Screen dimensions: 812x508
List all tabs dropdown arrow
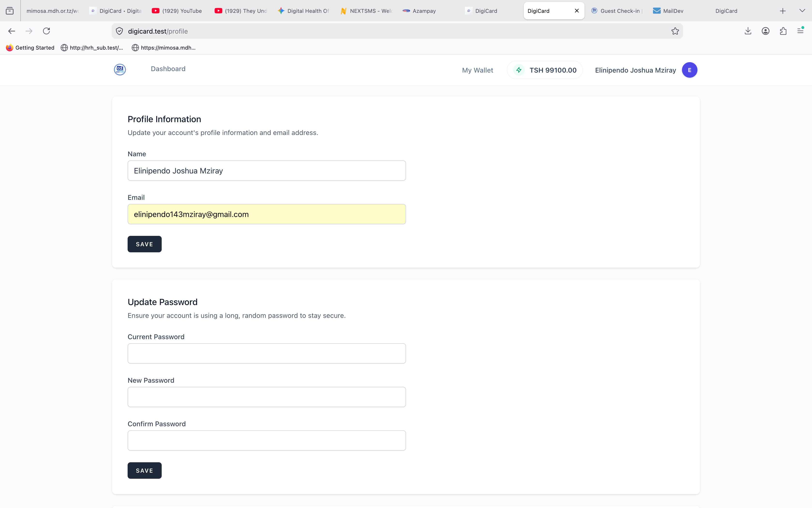point(802,11)
